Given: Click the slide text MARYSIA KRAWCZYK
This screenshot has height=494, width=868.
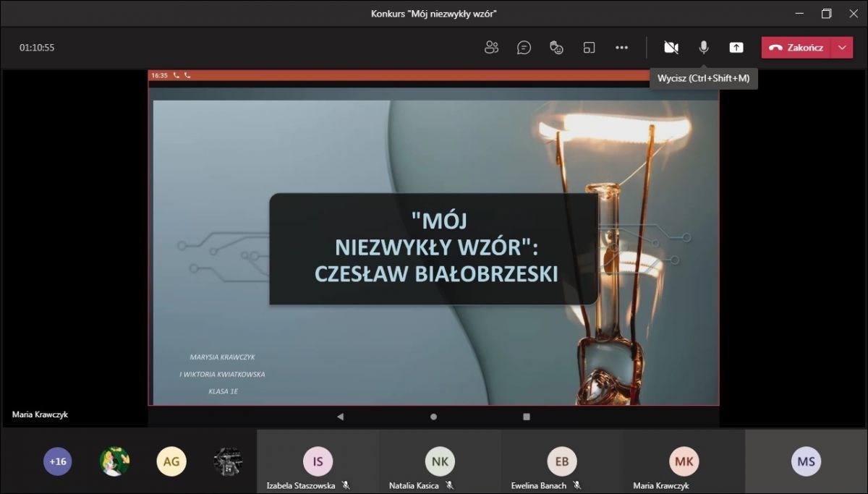Looking at the screenshot, I should pos(222,357).
